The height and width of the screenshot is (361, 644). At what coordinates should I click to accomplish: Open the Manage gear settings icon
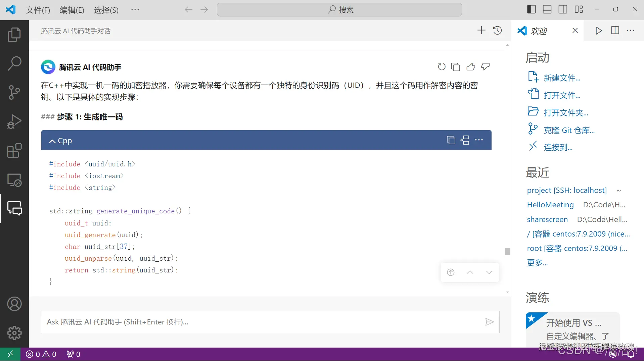point(14,333)
